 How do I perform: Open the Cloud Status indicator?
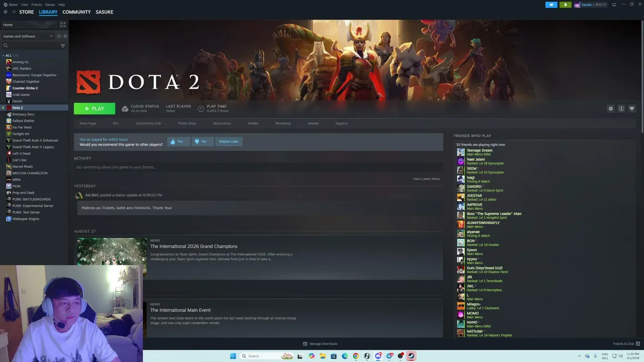[140, 108]
